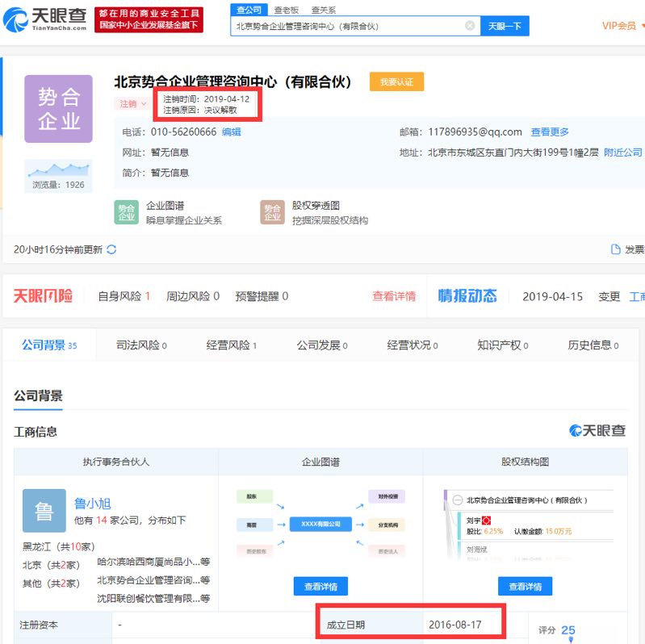Select the 经营状况 tab
The height and width of the screenshot is (644, 645).
coord(413,345)
